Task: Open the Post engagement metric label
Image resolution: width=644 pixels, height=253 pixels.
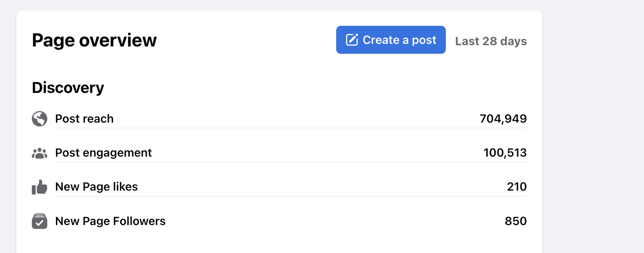Action: point(104,153)
